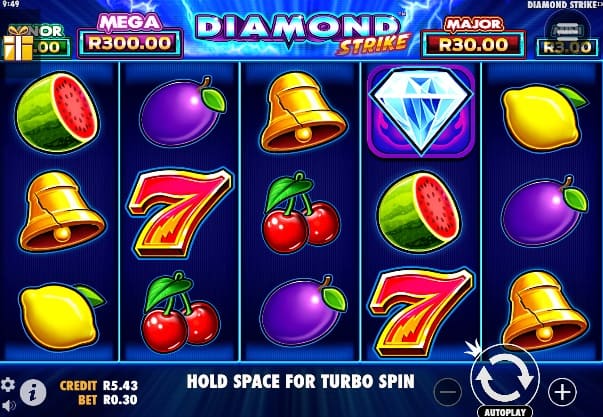The height and width of the screenshot is (417, 603).
Task: Click the golden bell on reel three
Action: point(303,112)
